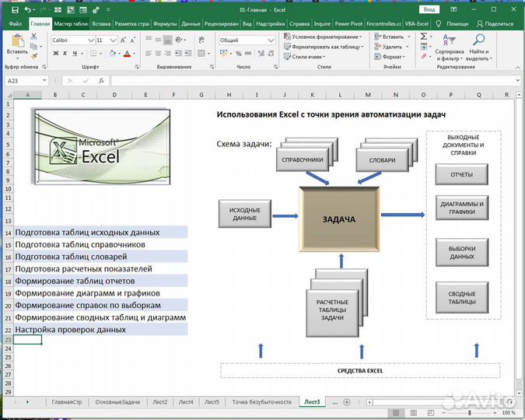Click the Cut scissors icon
This screenshot has width=525, height=420.
(x=33, y=37)
